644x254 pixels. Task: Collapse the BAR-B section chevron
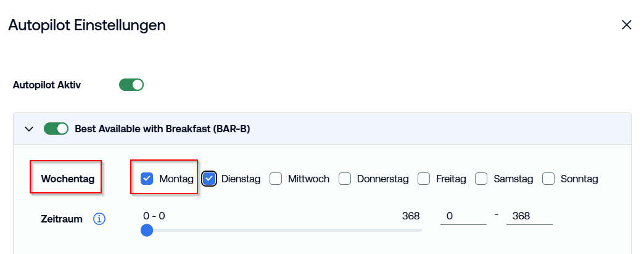pyautogui.click(x=29, y=129)
